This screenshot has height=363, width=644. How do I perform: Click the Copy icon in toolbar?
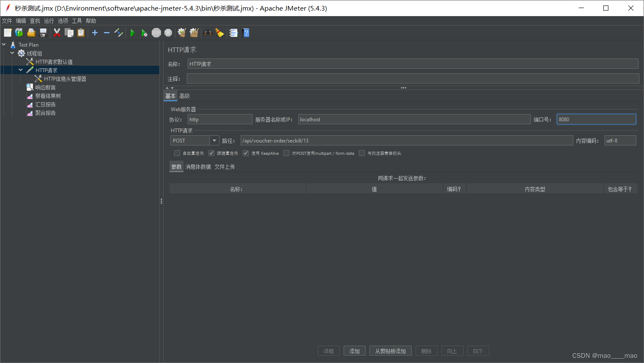tap(69, 33)
